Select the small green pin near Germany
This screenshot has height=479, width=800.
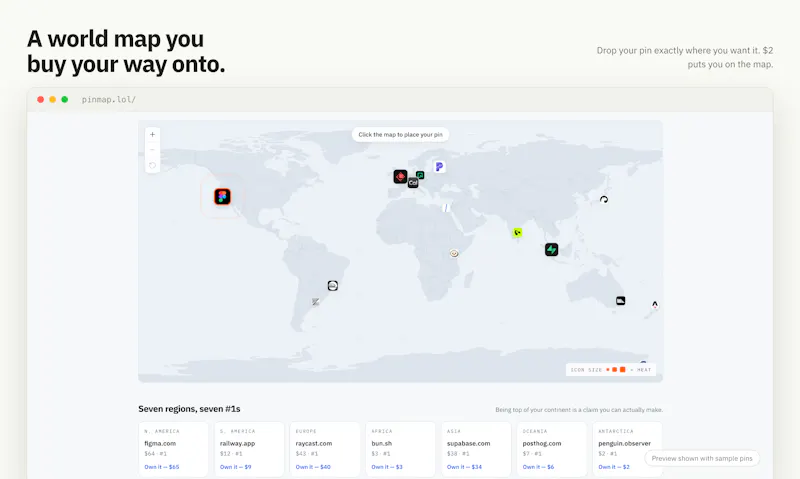pos(420,175)
